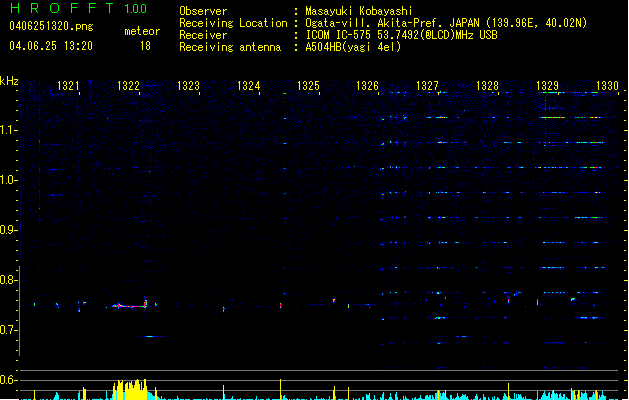Screen dimensions: 629x400
Task: Click the 1330 time axis marker
Action: (607, 86)
